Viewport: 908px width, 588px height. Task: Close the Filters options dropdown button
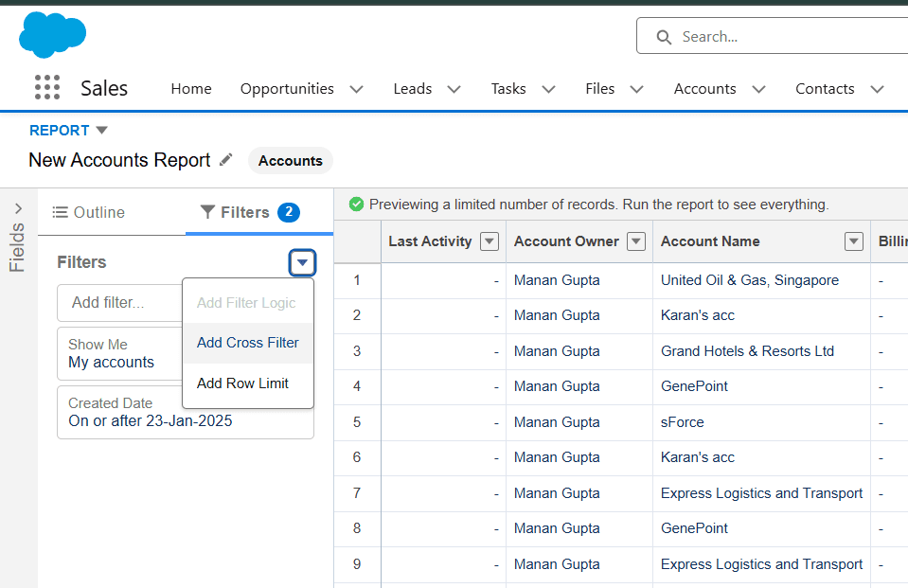pos(302,262)
